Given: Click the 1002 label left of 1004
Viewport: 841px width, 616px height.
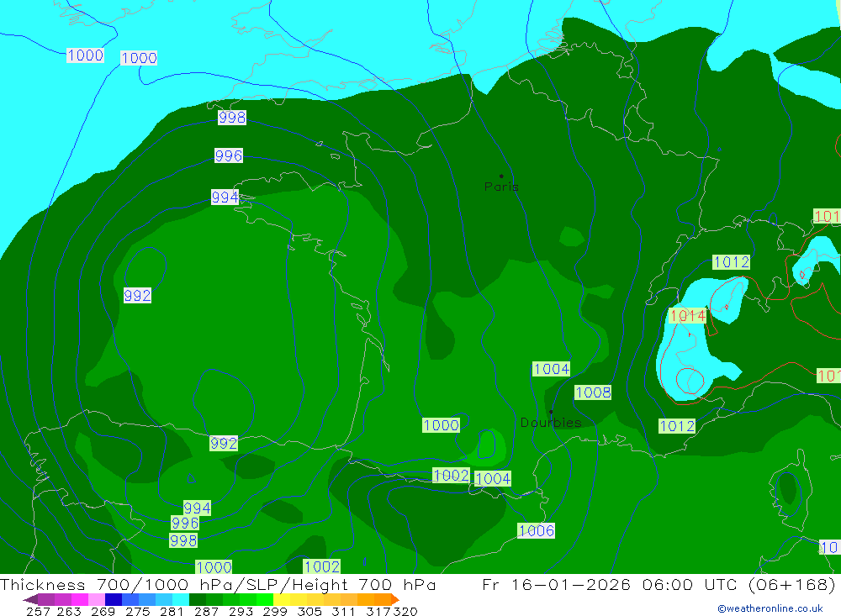Looking at the screenshot, I should (x=451, y=476).
